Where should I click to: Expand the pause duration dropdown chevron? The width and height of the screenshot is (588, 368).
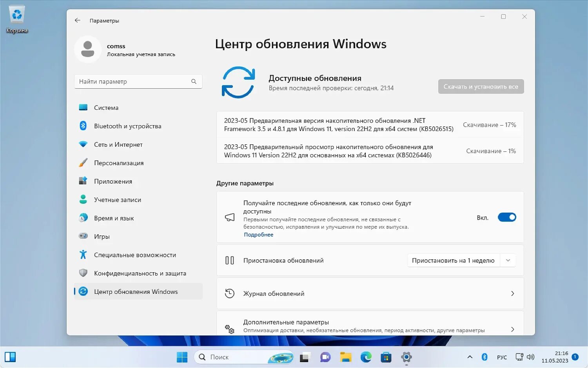[508, 261]
